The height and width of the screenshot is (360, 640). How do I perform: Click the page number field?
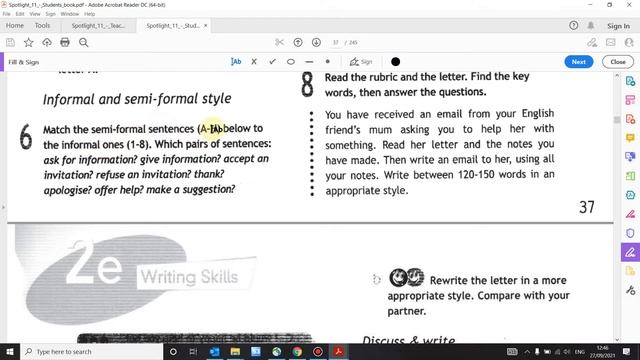click(x=336, y=42)
